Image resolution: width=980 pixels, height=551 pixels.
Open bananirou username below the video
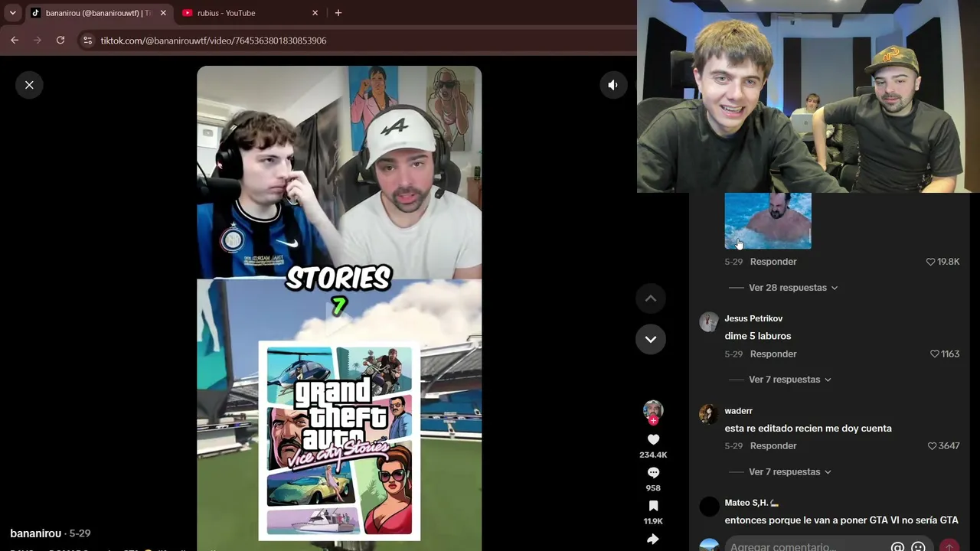[x=35, y=533]
